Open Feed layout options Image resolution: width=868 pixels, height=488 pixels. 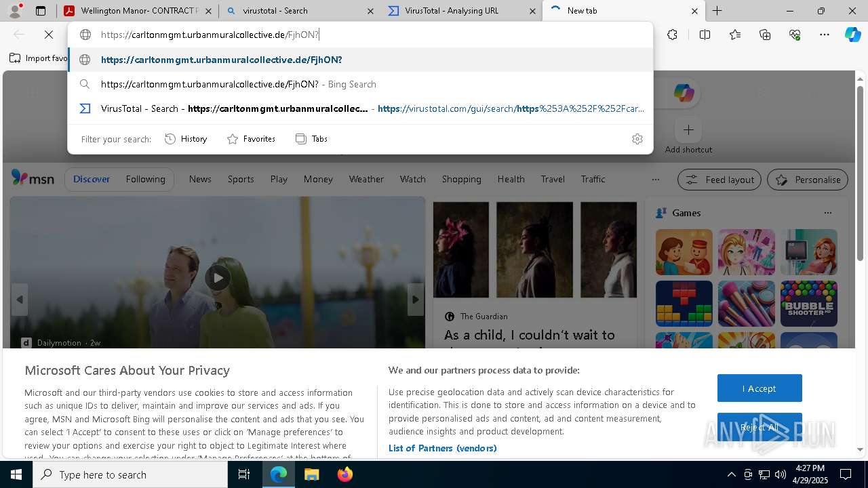719,180
